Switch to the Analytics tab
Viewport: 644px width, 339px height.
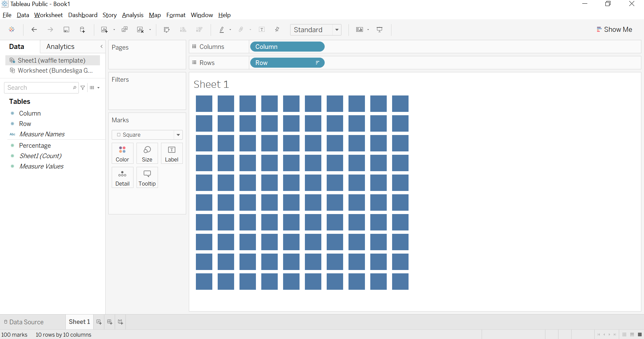[60, 47]
